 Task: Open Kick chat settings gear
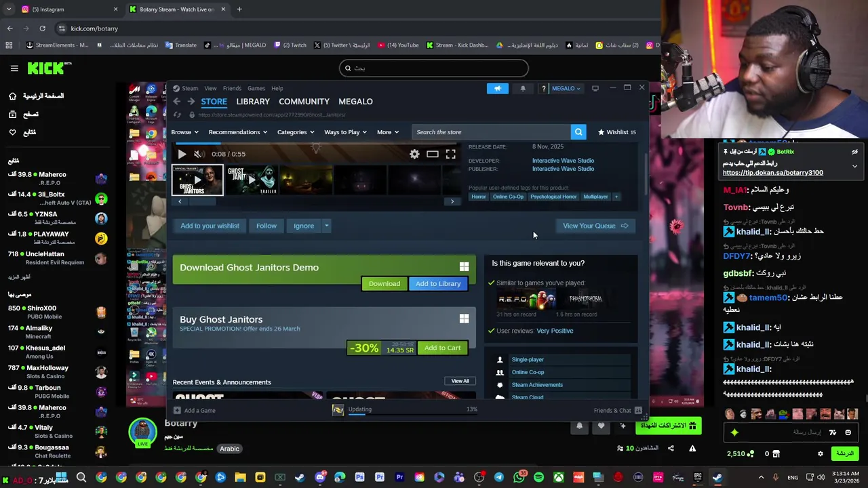click(821, 453)
